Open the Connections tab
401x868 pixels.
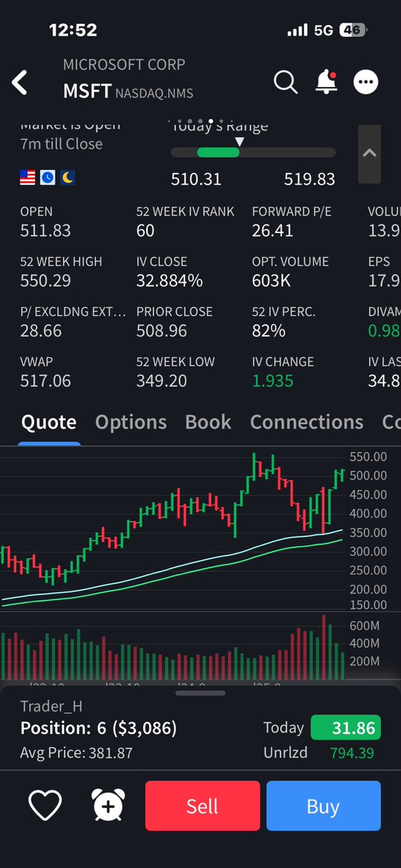point(307,422)
